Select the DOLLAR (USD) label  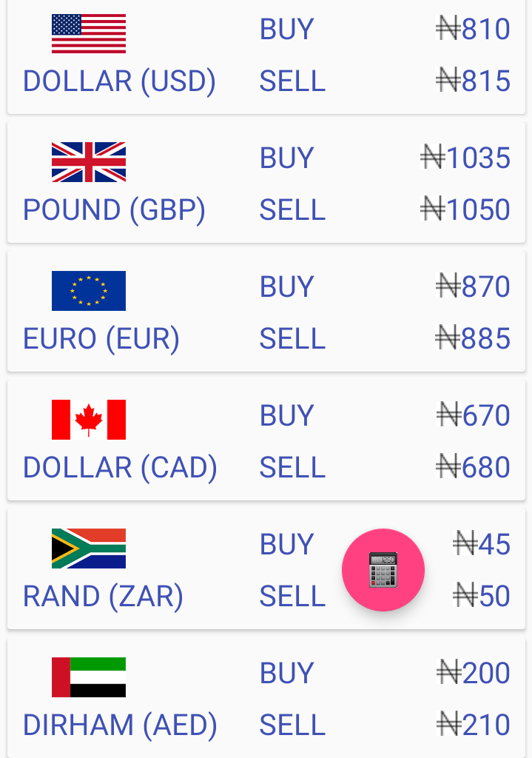click(x=119, y=81)
